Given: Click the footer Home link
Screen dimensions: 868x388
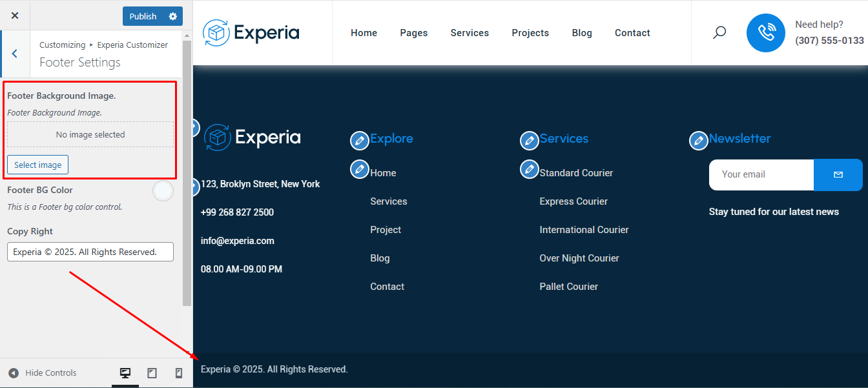Looking at the screenshot, I should click(383, 173).
